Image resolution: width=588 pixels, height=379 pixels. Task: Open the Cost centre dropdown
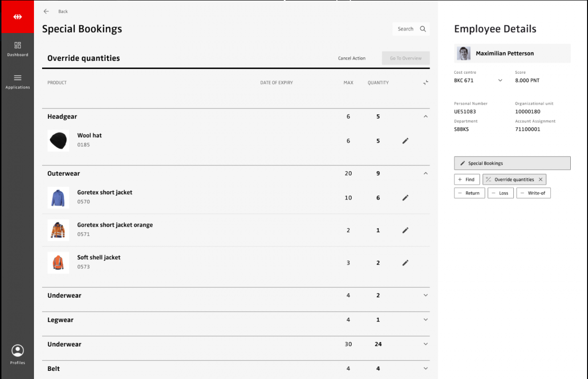tap(500, 80)
